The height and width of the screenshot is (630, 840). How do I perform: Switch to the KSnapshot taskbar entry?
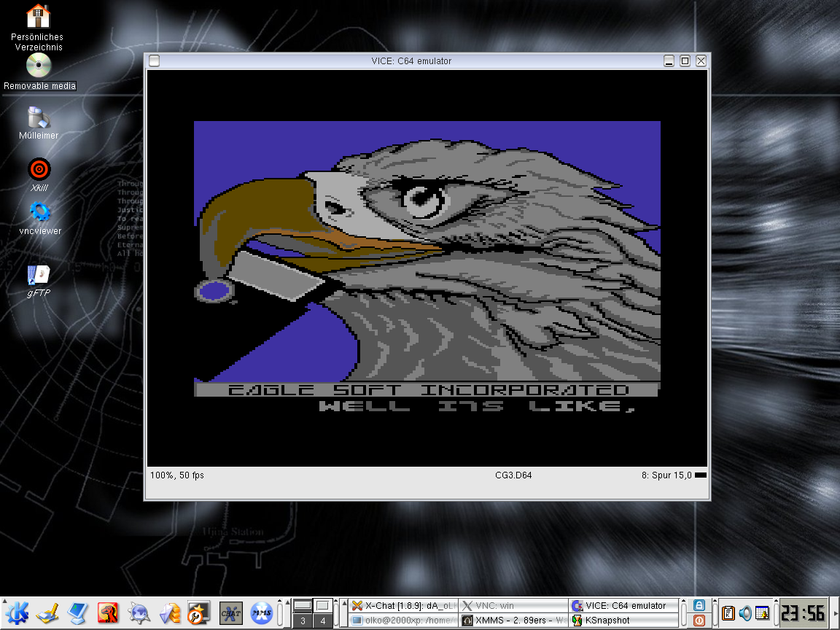point(623,621)
